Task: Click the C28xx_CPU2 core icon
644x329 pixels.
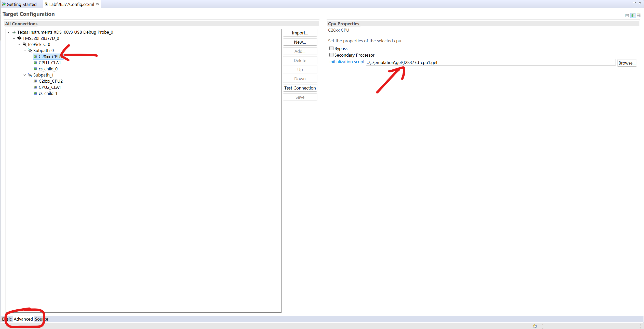Action: pos(35,81)
